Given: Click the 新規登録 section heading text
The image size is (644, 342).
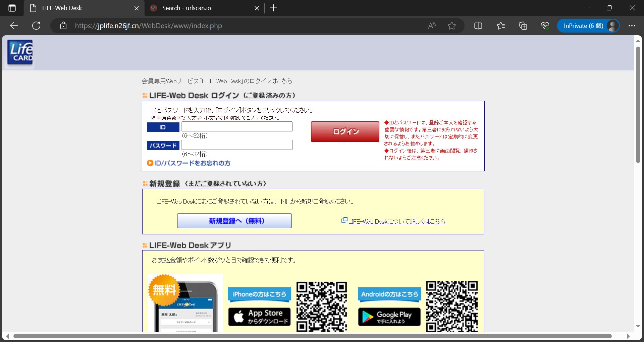Looking at the screenshot, I should (208, 184).
